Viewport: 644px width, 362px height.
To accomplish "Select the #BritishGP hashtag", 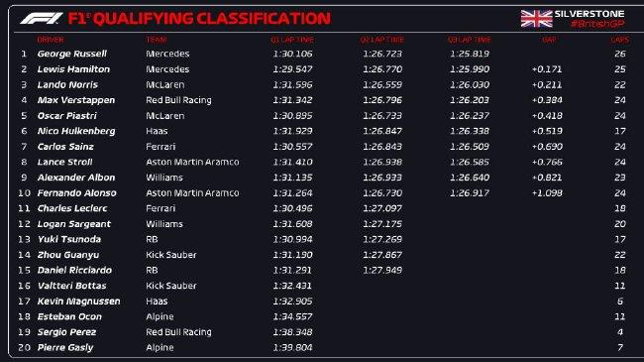I will (x=597, y=24).
